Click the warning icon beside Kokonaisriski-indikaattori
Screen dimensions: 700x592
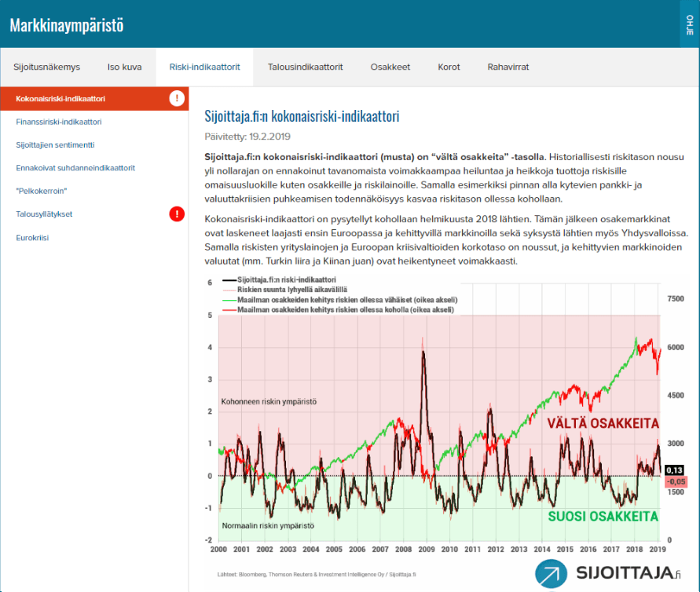177,98
